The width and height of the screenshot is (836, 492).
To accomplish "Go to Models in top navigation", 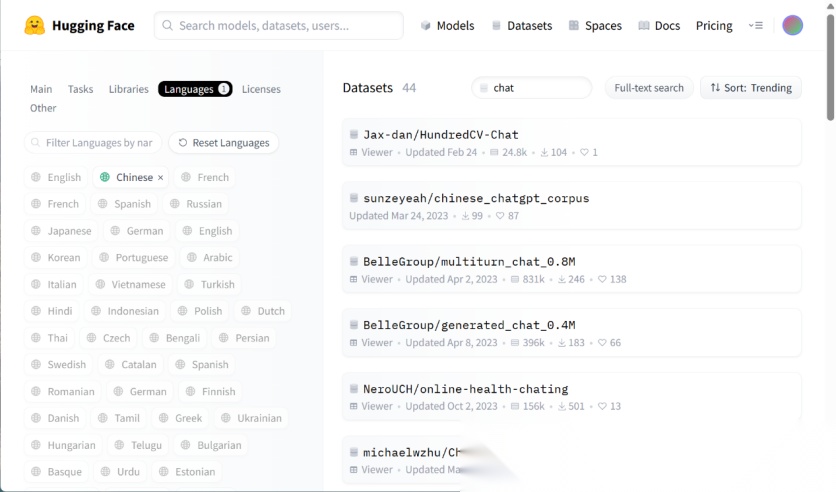I will point(447,26).
